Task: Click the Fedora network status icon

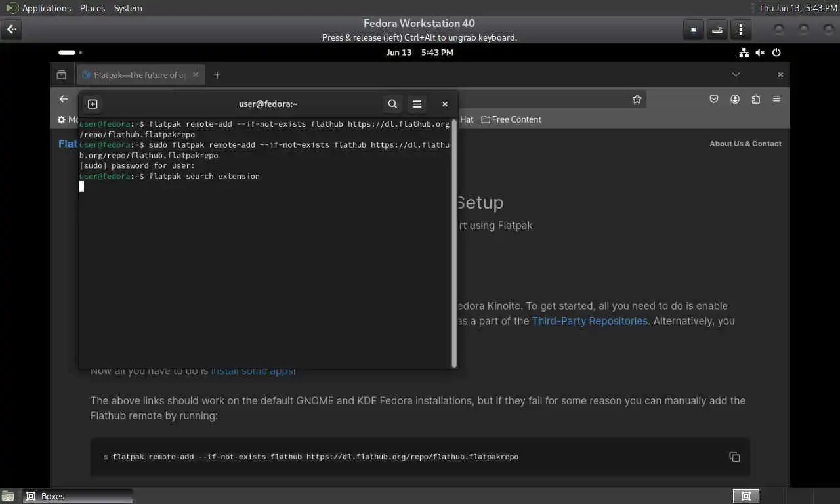Action: (x=744, y=52)
